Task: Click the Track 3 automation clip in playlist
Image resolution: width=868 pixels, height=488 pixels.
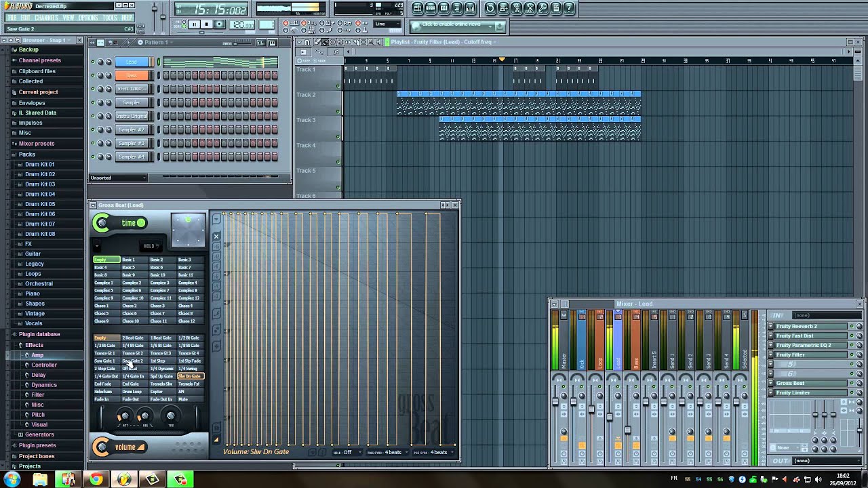Action: coord(540,128)
